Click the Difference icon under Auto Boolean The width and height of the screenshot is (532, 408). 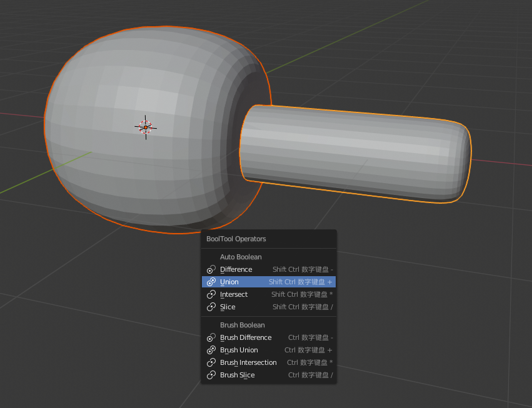[211, 269]
